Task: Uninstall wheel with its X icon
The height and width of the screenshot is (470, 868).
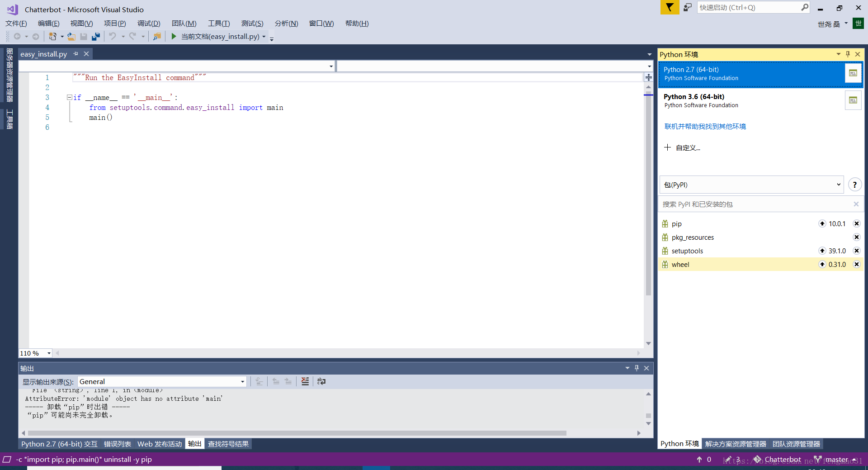Action: pyautogui.click(x=856, y=264)
